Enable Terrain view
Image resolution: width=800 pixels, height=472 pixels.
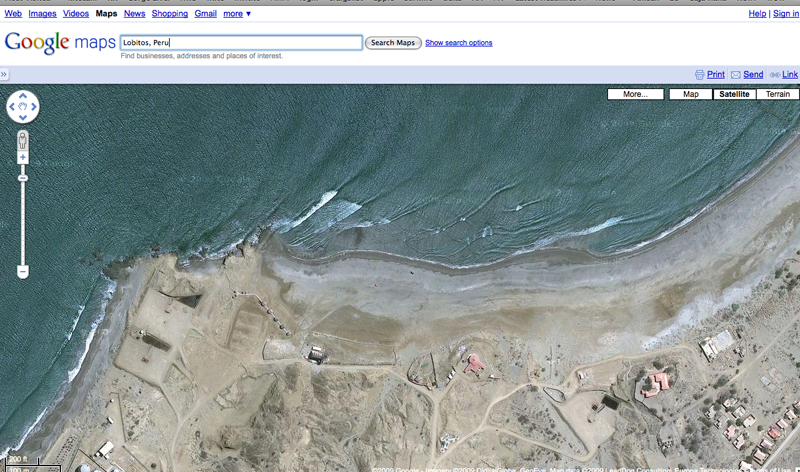[776, 94]
